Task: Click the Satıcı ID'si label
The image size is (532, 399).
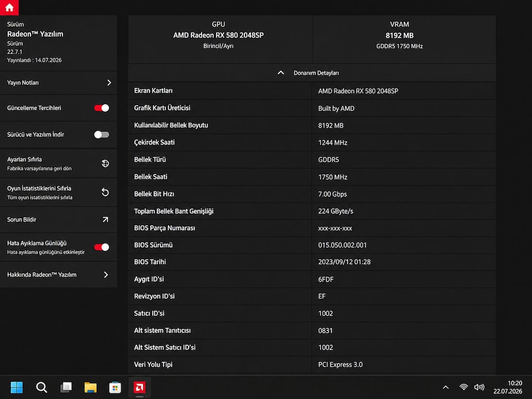Action: click(149, 313)
